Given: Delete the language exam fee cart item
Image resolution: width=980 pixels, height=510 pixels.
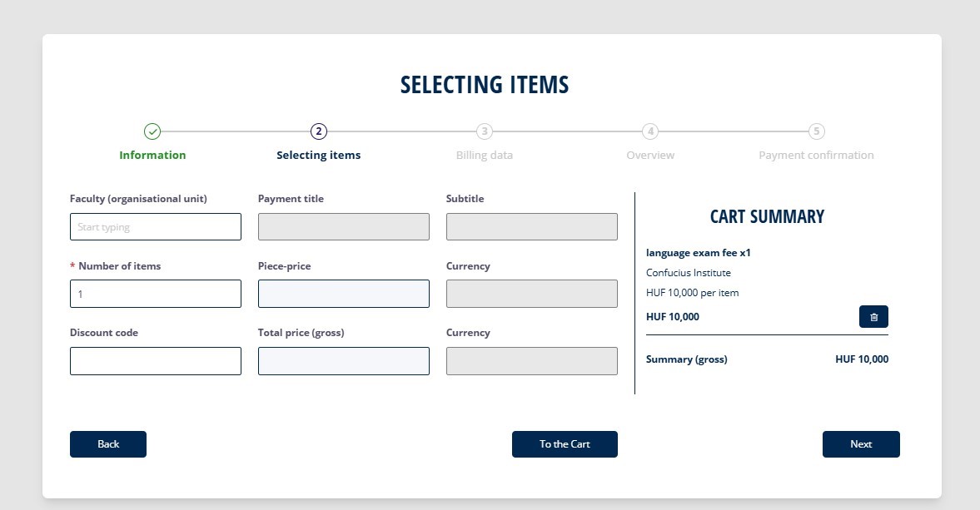Looking at the screenshot, I should click(873, 317).
